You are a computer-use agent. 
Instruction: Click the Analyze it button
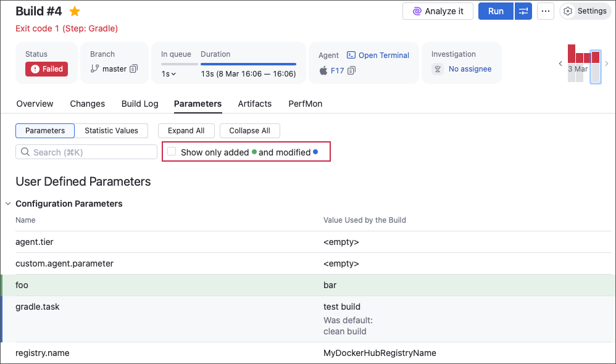pos(438,11)
